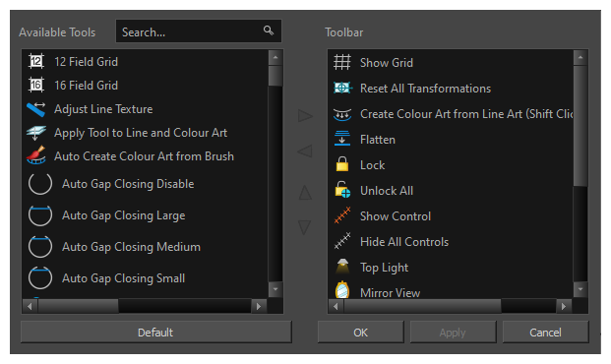Image resolution: width=611 pixels, height=364 pixels.
Task: Click the Auto Gap Closing Small icon
Action: pos(40,277)
